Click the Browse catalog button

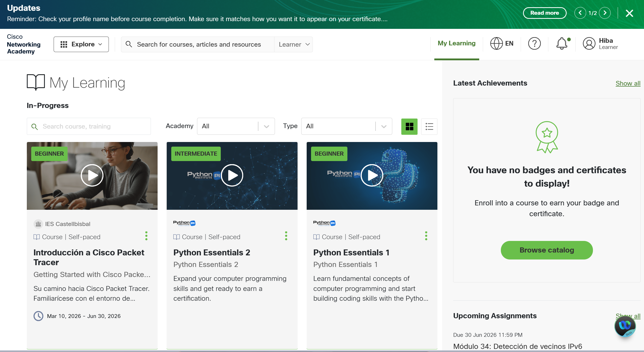(547, 250)
